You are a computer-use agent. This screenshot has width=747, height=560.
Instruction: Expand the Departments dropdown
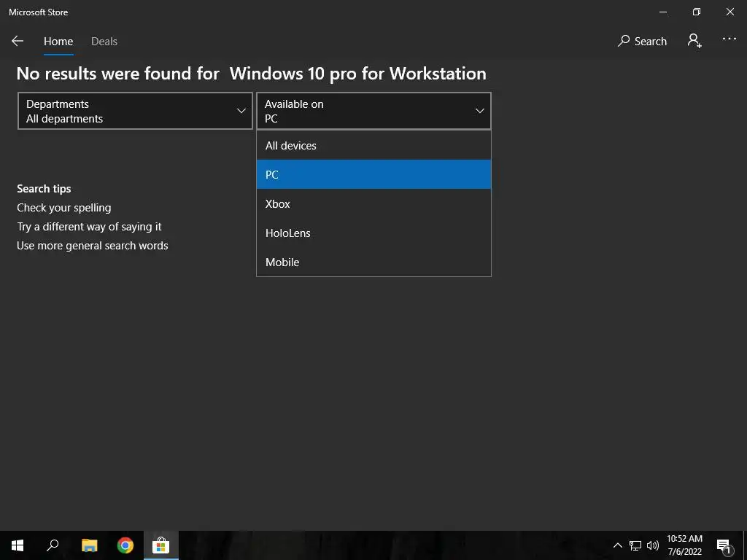click(135, 111)
